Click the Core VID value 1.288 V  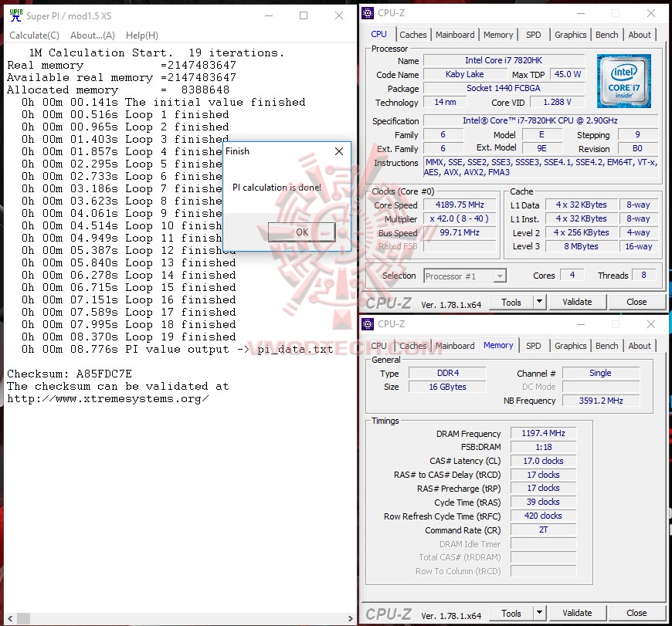coord(557,102)
